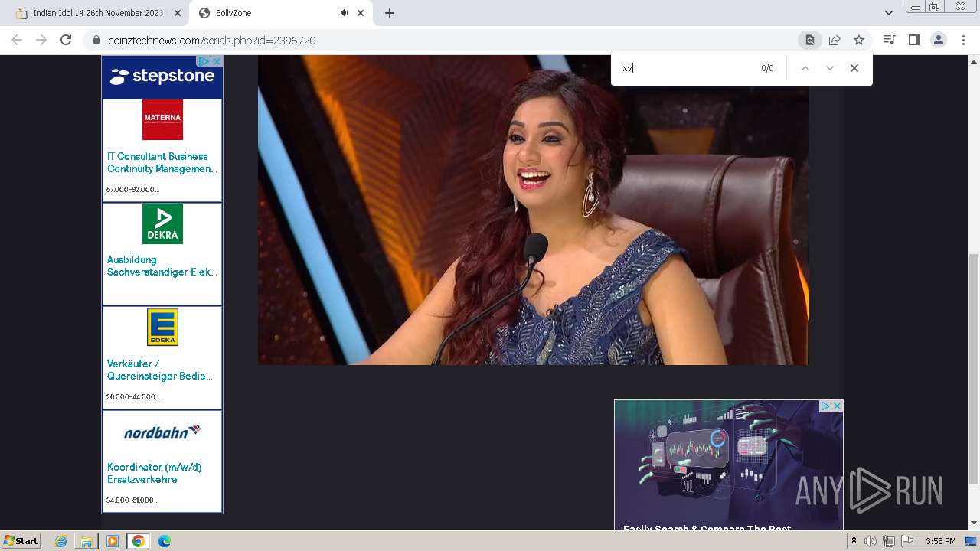Launch Internet Explorer from taskbar
980x551 pixels.
[61, 541]
